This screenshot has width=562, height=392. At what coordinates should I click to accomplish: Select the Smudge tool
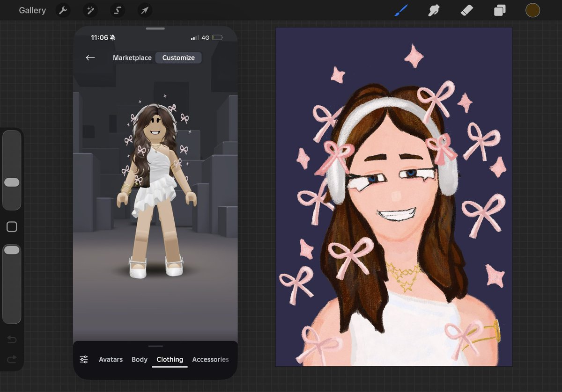pos(434,10)
